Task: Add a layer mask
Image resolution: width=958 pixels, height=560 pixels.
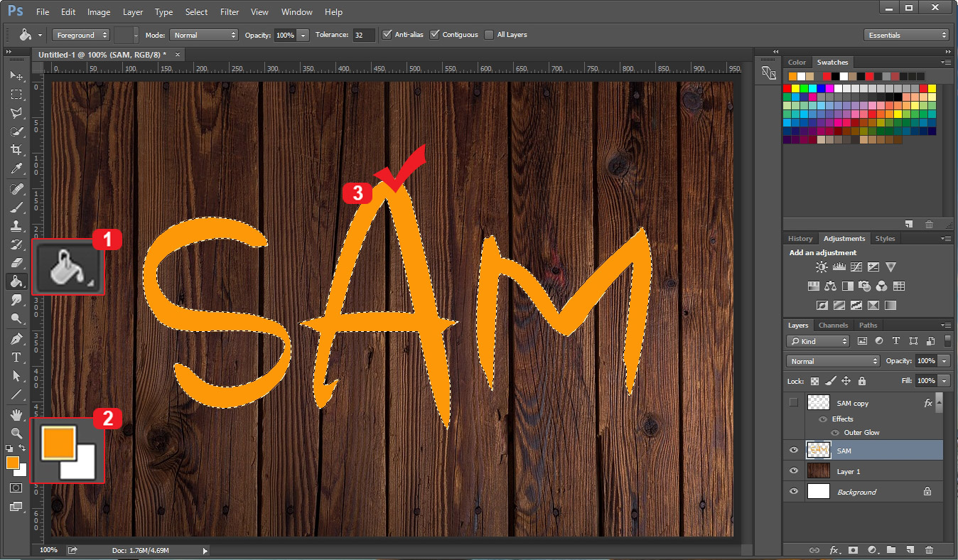Action: click(x=853, y=550)
